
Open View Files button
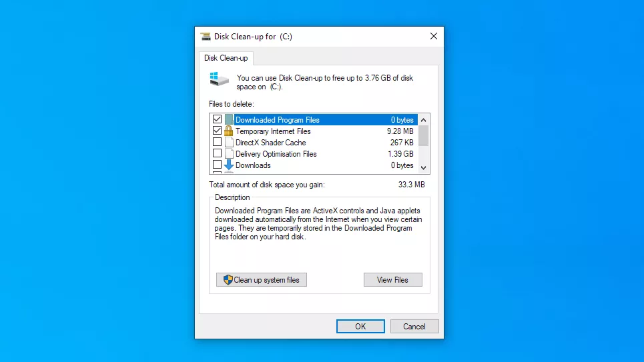(392, 280)
